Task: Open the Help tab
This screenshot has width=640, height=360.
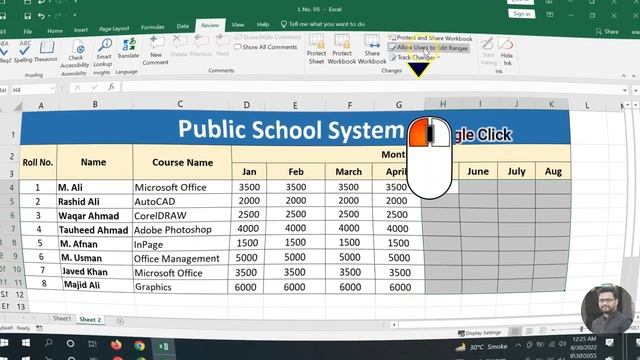Action: click(263, 24)
